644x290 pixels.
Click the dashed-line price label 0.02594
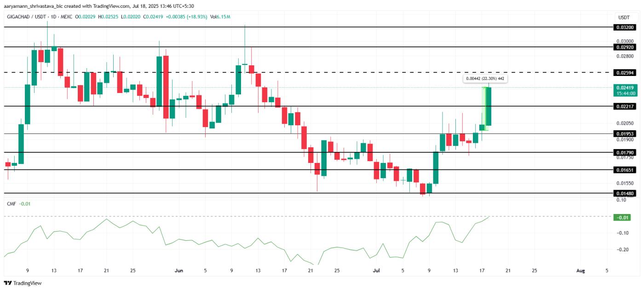click(x=625, y=72)
